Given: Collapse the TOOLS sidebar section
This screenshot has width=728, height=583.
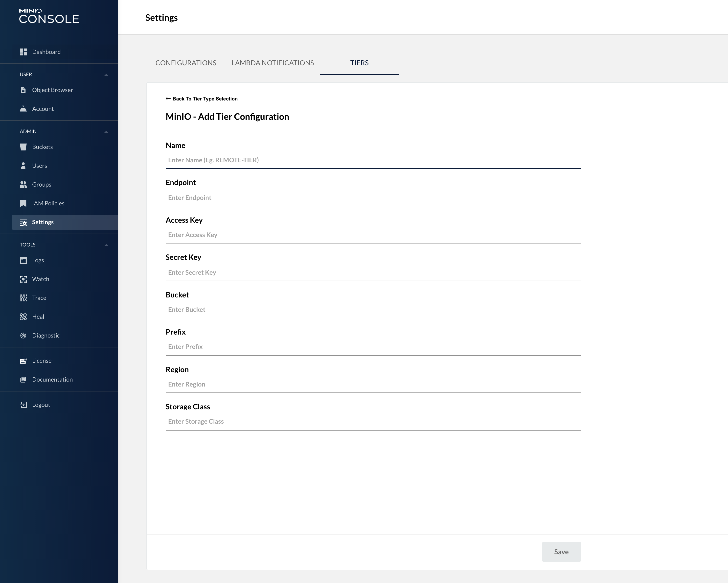Looking at the screenshot, I should (106, 245).
